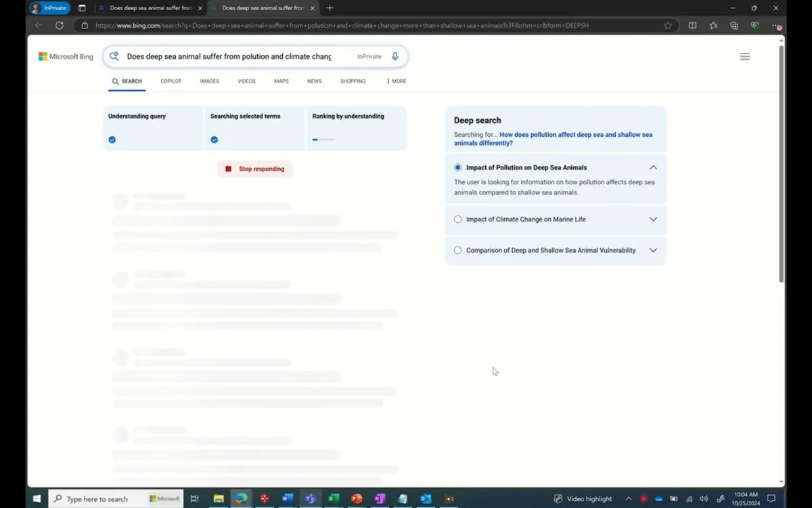The image size is (812, 508).
Task: Collapse the Impact of Pollution section chevron
Action: coord(653,167)
